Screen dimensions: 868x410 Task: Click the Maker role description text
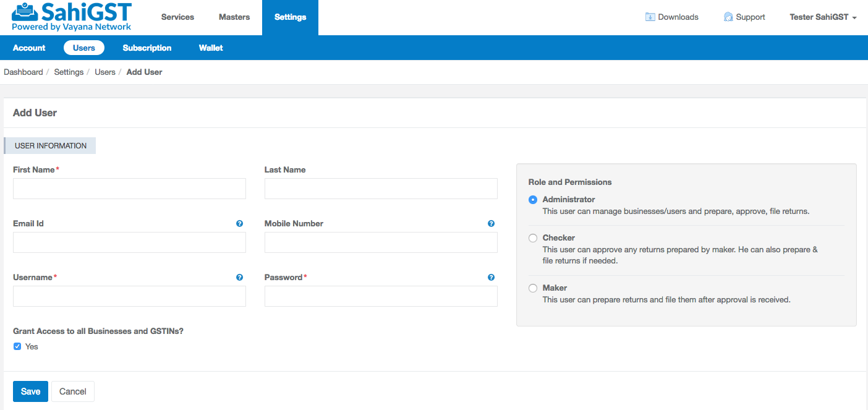tap(666, 300)
